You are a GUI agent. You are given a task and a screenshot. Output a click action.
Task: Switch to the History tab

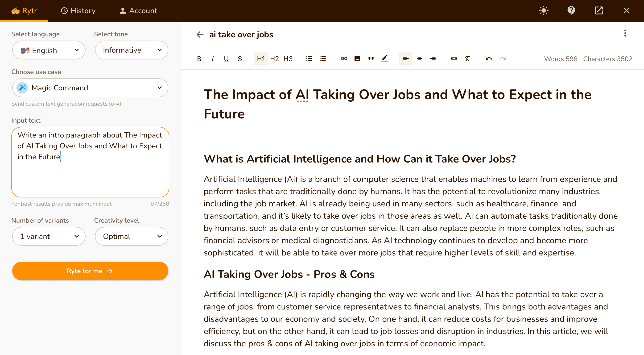[x=78, y=11]
